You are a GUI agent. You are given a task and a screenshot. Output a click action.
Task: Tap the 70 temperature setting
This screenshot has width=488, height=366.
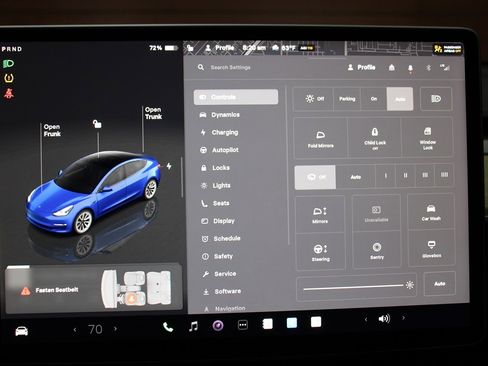(95, 329)
